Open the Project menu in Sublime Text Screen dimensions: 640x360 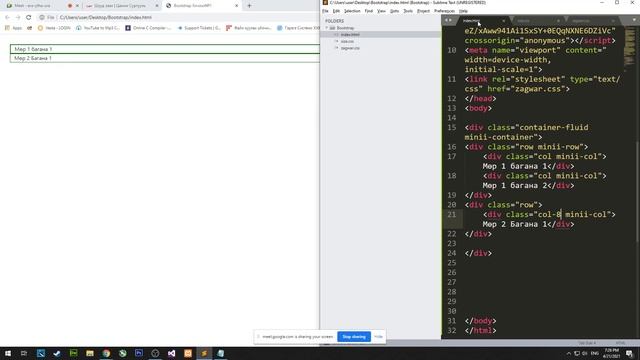pyautogui.click(x=423, y=11)
